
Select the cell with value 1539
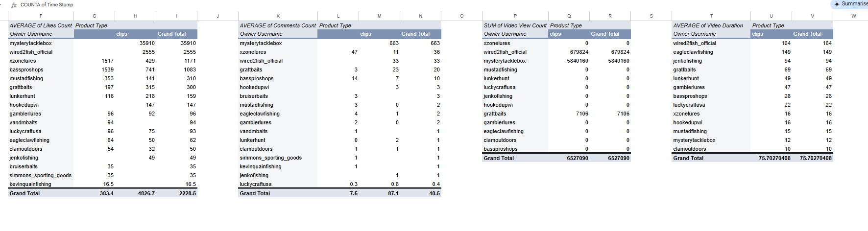[95, 69]
